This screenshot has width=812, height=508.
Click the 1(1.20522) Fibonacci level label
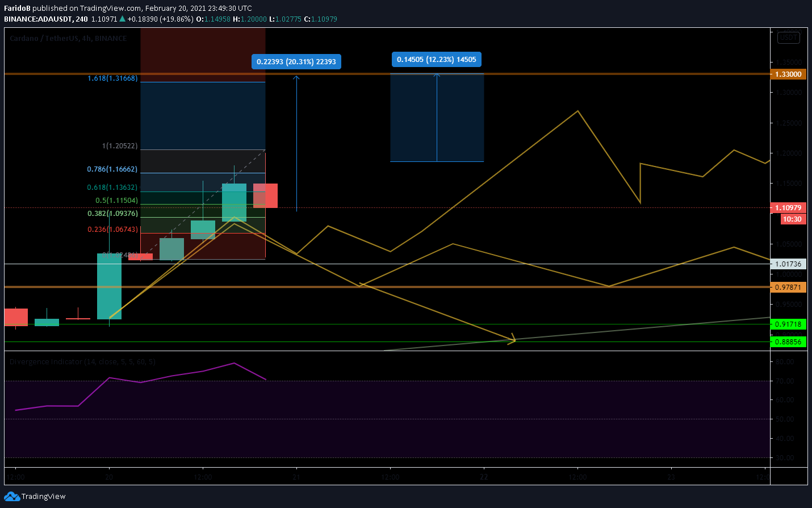tap(120, 146)
